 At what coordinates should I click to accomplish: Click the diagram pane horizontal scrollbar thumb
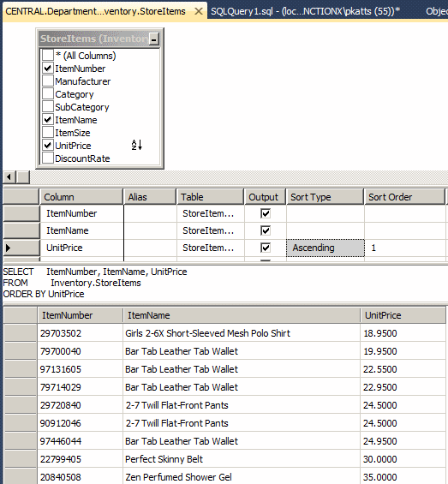click(x=23, y=177)
